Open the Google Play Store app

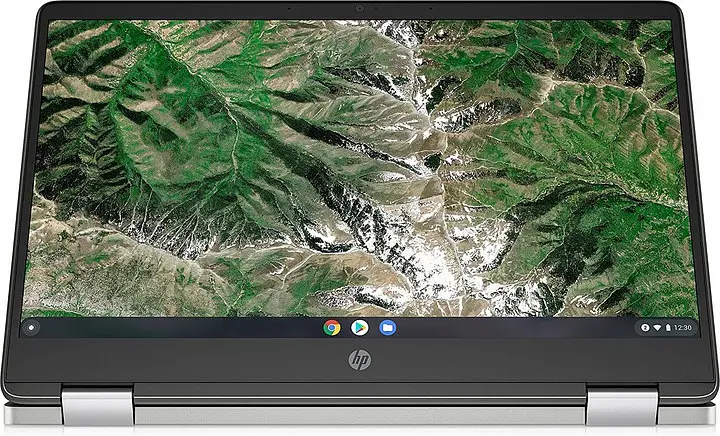[x=360, y=328]
